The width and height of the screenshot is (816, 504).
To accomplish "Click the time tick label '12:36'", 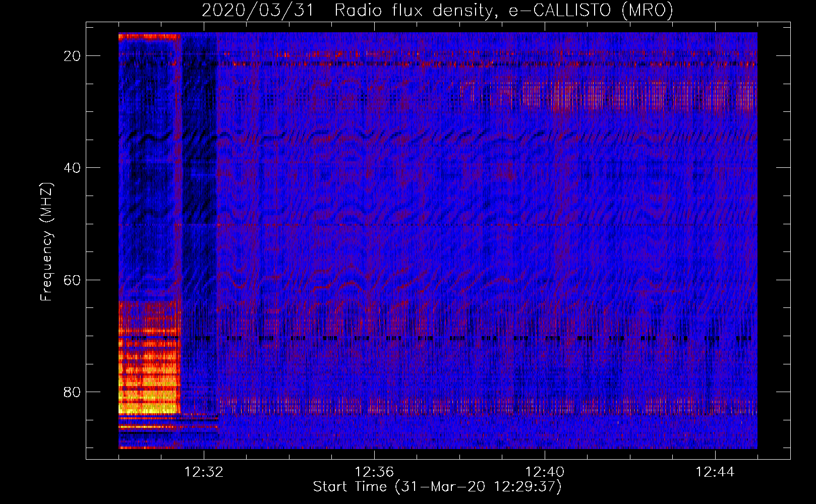I will tap(374, 472).
